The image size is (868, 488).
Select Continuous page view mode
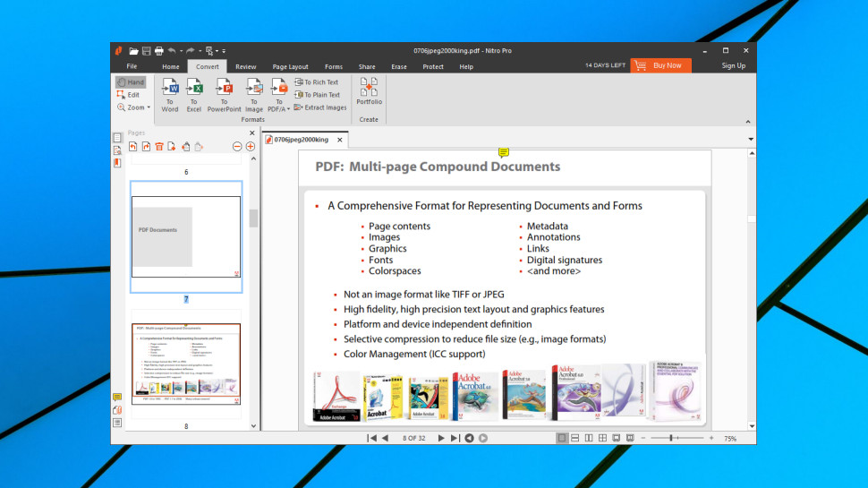point(575,438)
